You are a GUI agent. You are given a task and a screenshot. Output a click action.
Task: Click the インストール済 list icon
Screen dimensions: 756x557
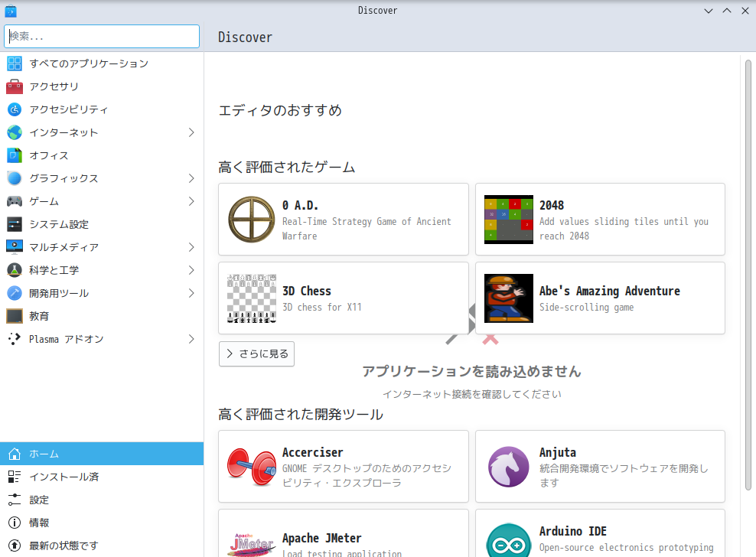coord(15,477)
